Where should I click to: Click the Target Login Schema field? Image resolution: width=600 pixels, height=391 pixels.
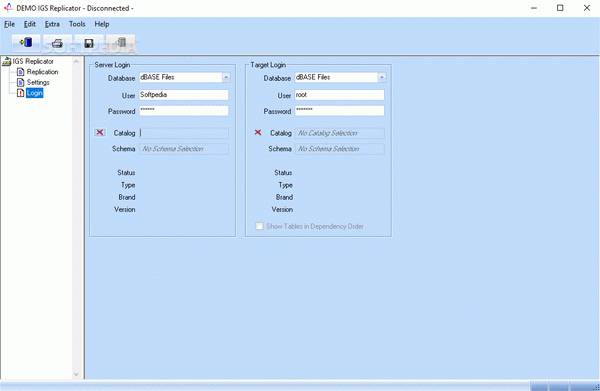339,149
